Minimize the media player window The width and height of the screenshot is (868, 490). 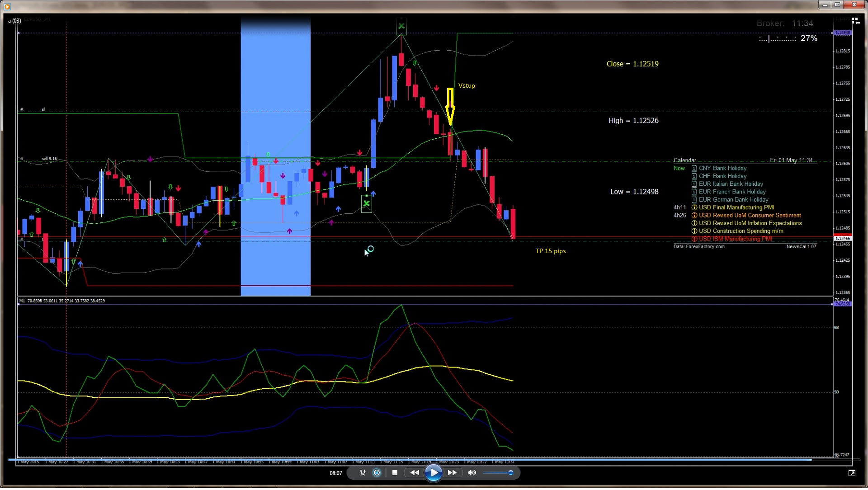click(x=825, y=5)
